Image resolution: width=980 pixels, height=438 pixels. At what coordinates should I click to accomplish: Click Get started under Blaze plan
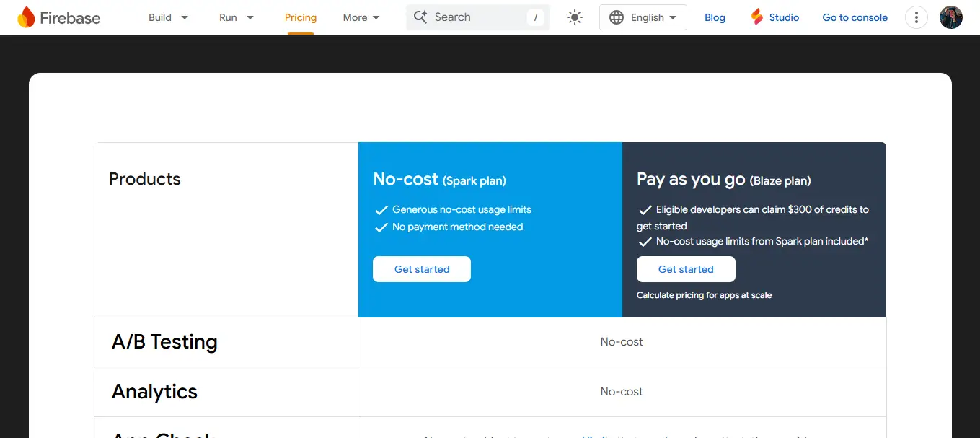[x=686, y=269]
